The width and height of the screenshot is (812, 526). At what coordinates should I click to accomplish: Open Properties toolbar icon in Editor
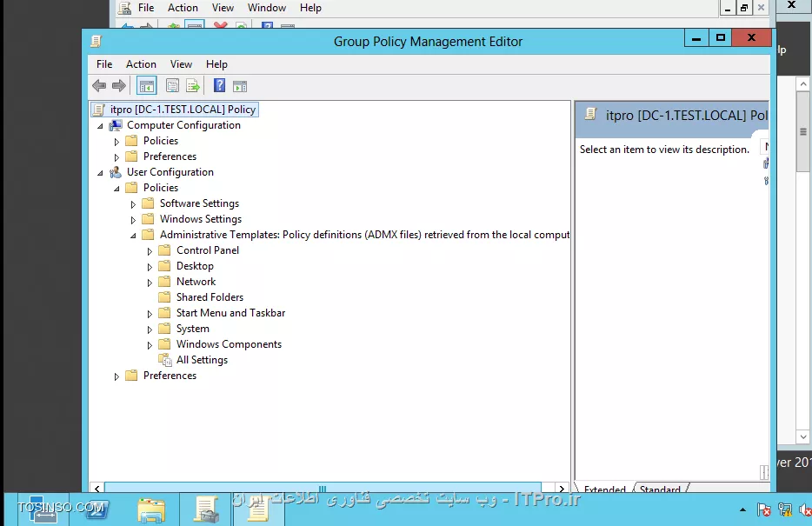(172, 86)
